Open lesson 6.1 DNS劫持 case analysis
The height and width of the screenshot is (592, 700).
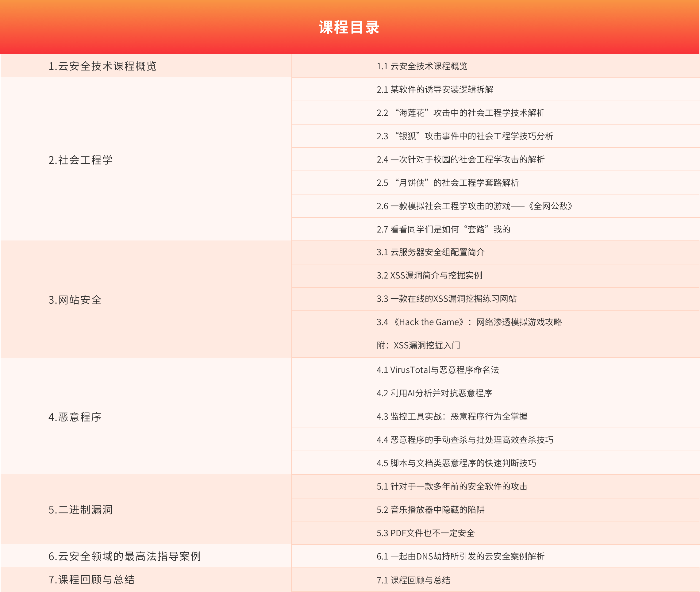click(x=460, y=556)
